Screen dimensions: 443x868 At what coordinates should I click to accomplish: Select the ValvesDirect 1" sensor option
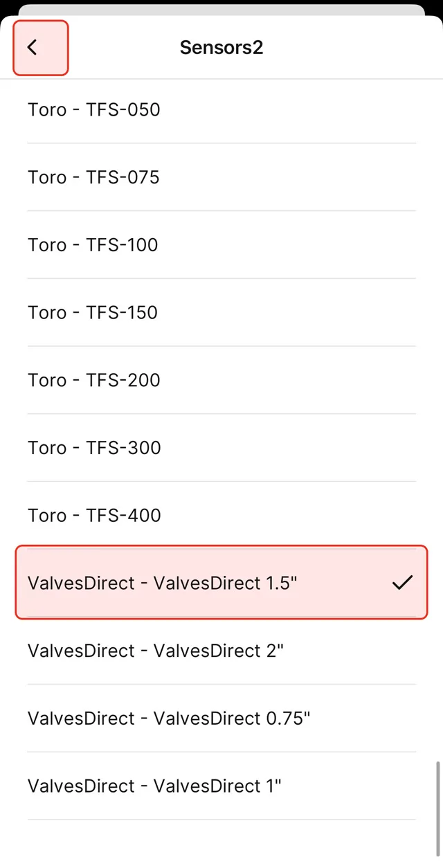pyautogui.click(x=154, y=786)
